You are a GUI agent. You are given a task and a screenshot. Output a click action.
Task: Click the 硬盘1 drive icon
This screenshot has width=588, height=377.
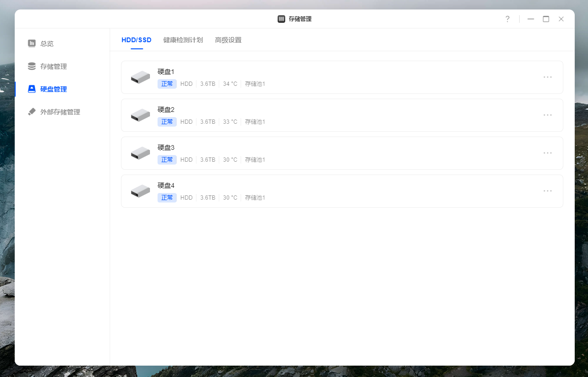click(140, 77)
